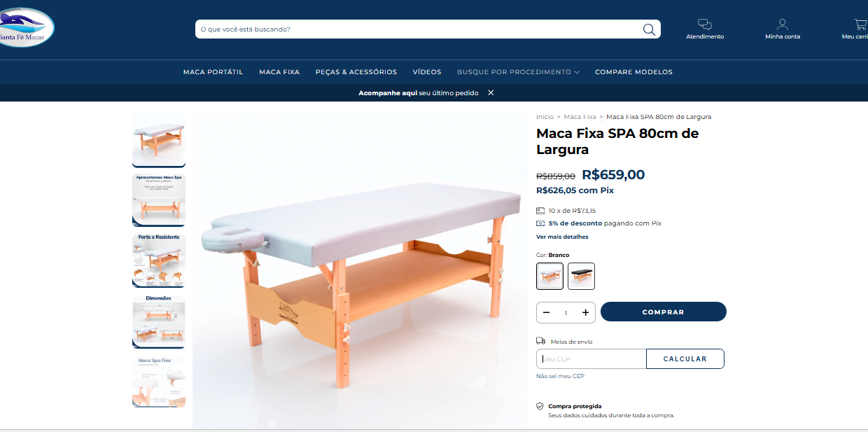Open the Minha conta user icon

point(783,25)
